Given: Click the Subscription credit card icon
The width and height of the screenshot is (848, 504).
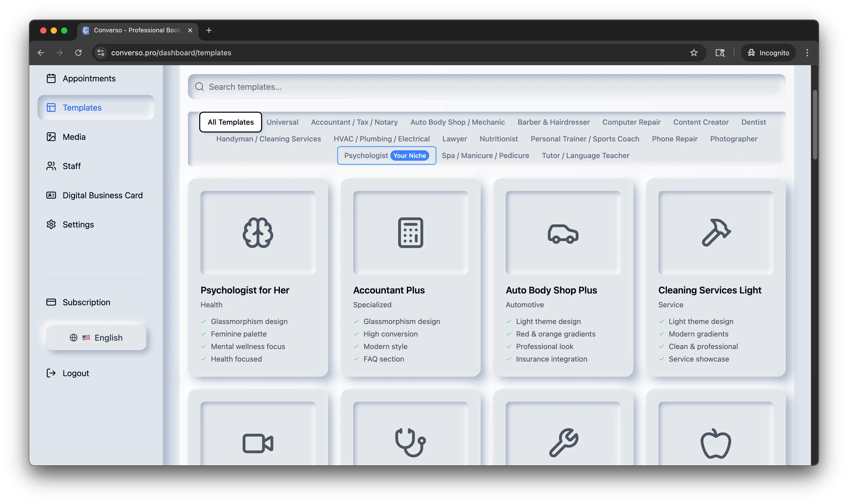Looking at the screenshot, I should (x=51, y=302).
